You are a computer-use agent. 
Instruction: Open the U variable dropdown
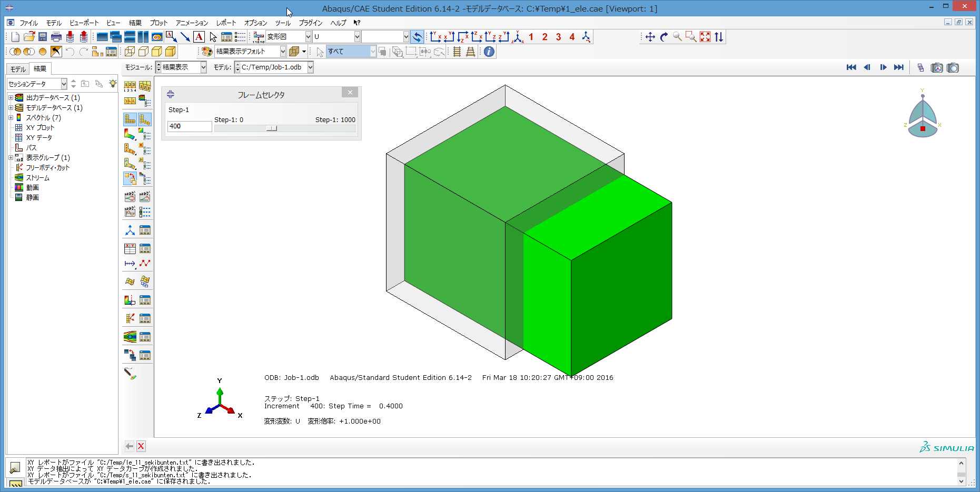(x=357, y=37)
